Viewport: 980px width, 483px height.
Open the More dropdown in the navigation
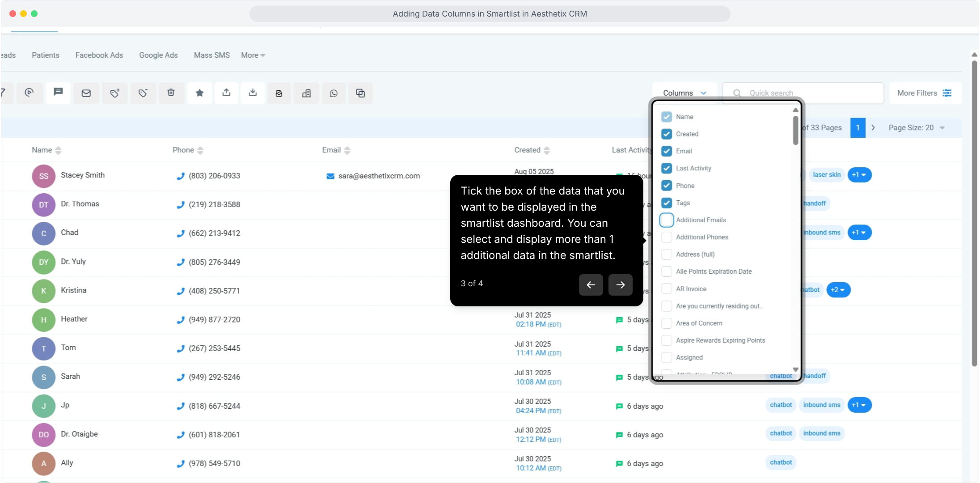click(253, 55)
